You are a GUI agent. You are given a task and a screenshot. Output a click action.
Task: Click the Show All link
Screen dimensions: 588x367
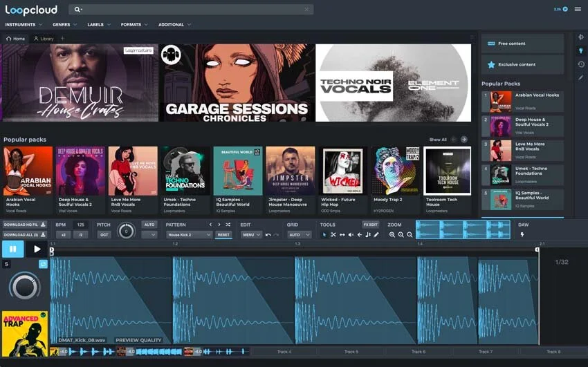point(438,140)
